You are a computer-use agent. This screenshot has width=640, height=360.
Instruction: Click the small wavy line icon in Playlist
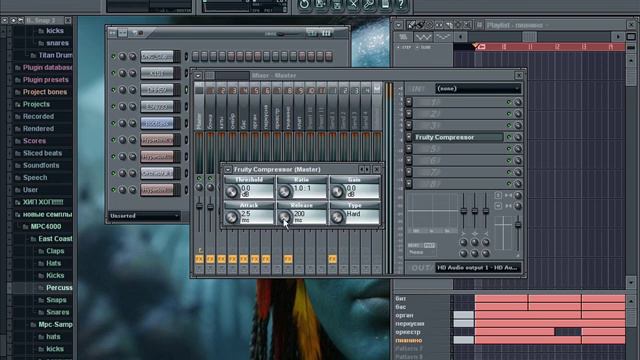(x=443, y=37)
